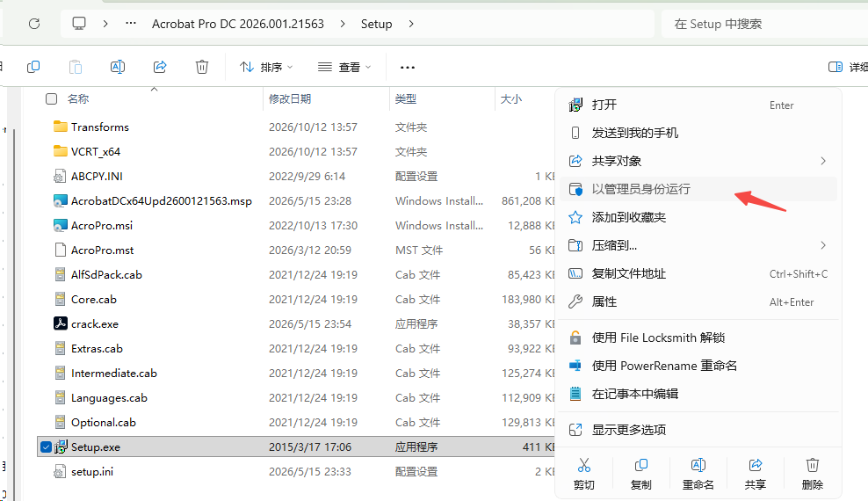Uncheck the checkbox on the Setup.exe row
Screen dimensions: 868x501
[46, 447]
